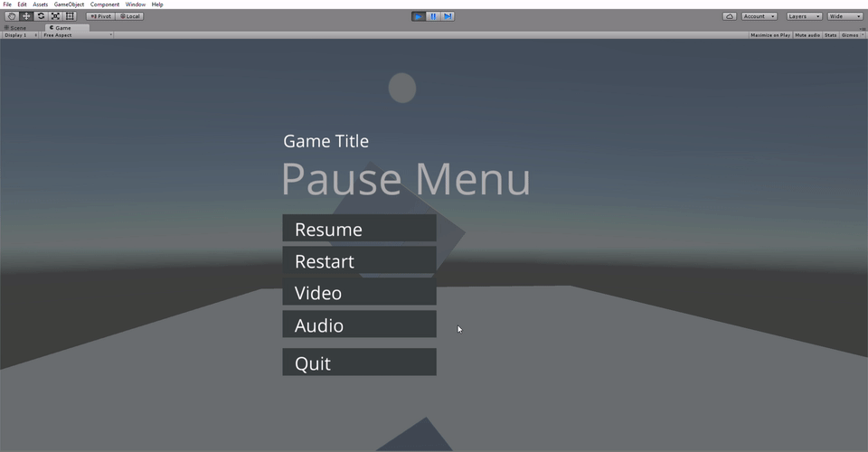Toggle Pivot handle position
Viewport: 868px width, 452px height.
[x=100, y=16]
